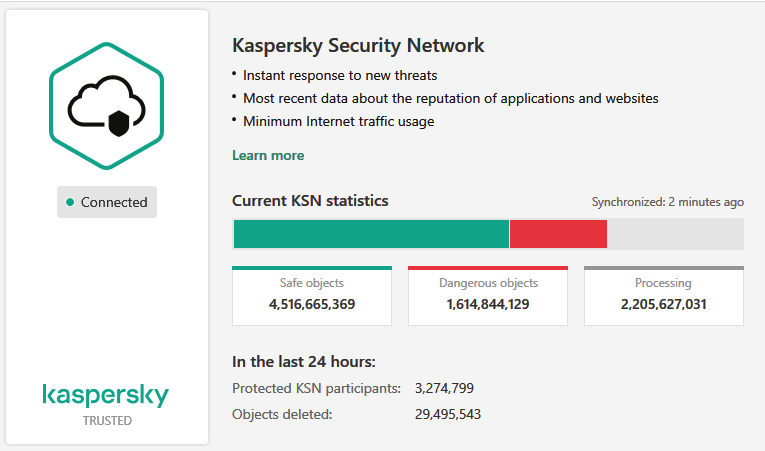
Task: Click the Objects deleted count
Action: 448,413
